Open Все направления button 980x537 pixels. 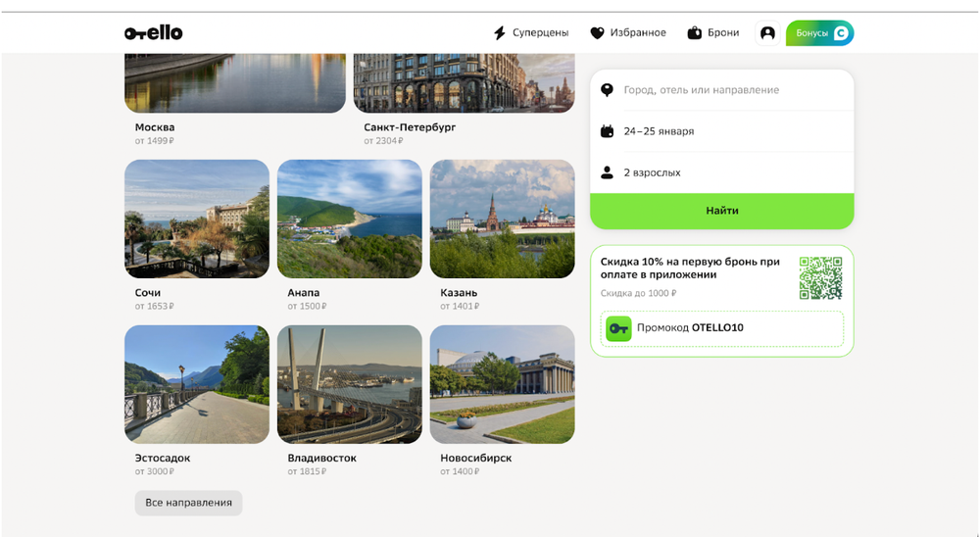[189, 503]
